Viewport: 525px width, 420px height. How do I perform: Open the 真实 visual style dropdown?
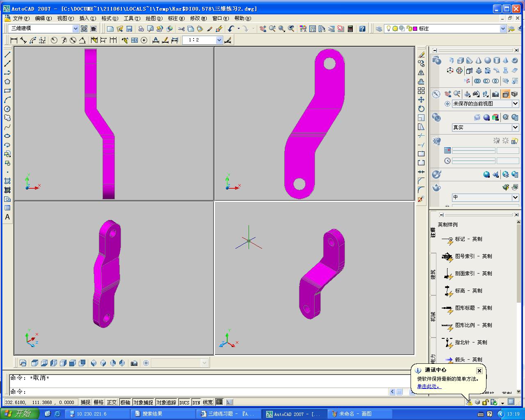click(x=516, y=128)
